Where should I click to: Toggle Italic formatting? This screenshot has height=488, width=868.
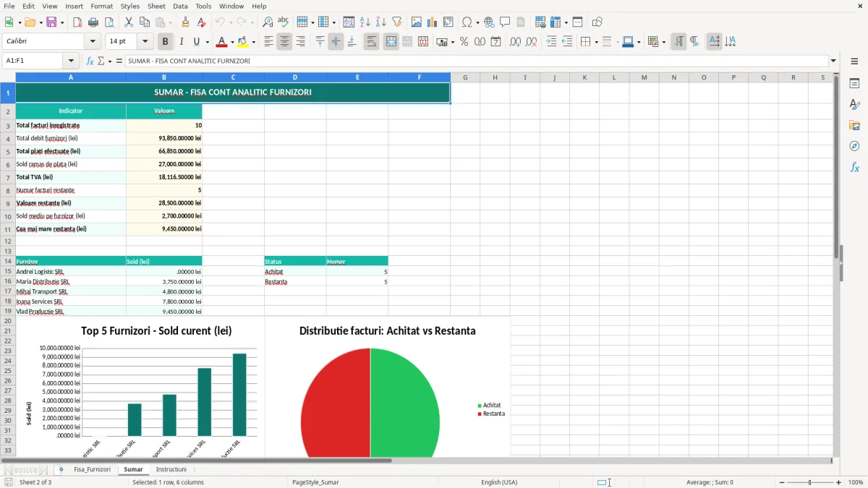(181, 42)
